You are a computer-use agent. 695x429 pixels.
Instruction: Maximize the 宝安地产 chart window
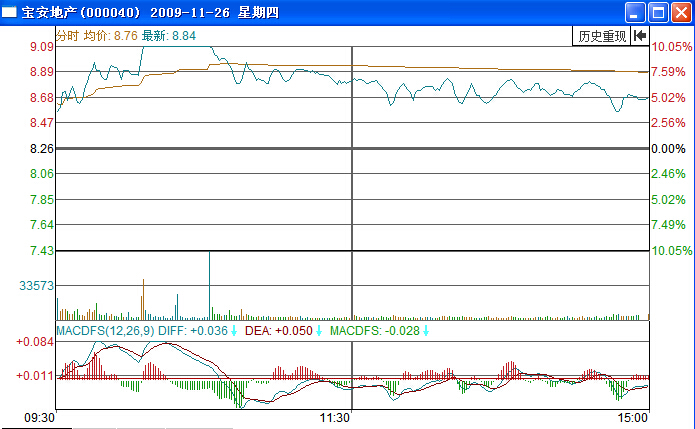(x=657, y=13)
